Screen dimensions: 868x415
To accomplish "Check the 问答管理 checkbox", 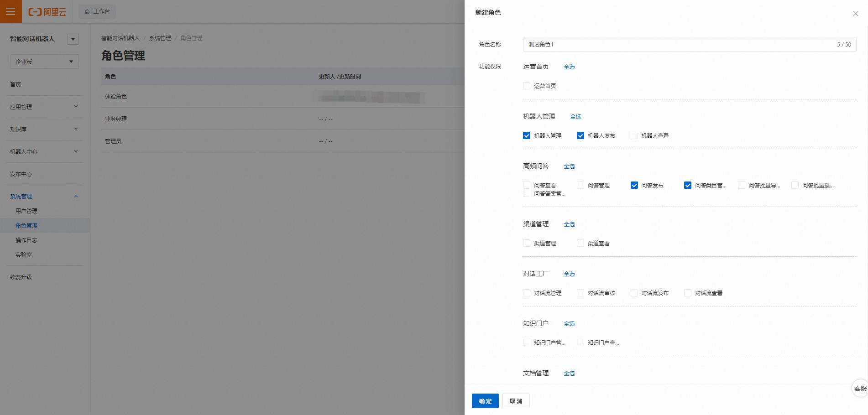I will point(580,185).
